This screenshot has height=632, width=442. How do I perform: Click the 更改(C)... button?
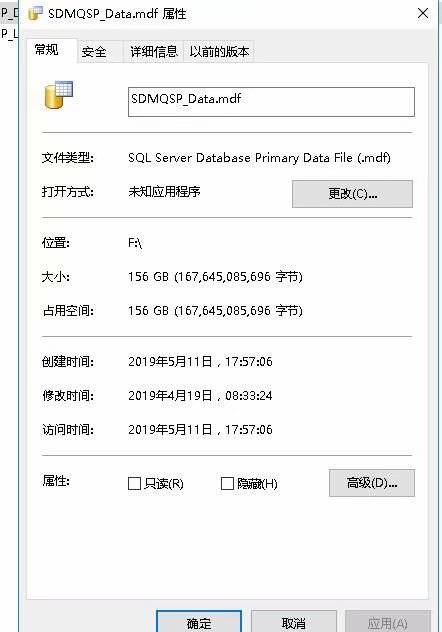click(x=353, y=194)
